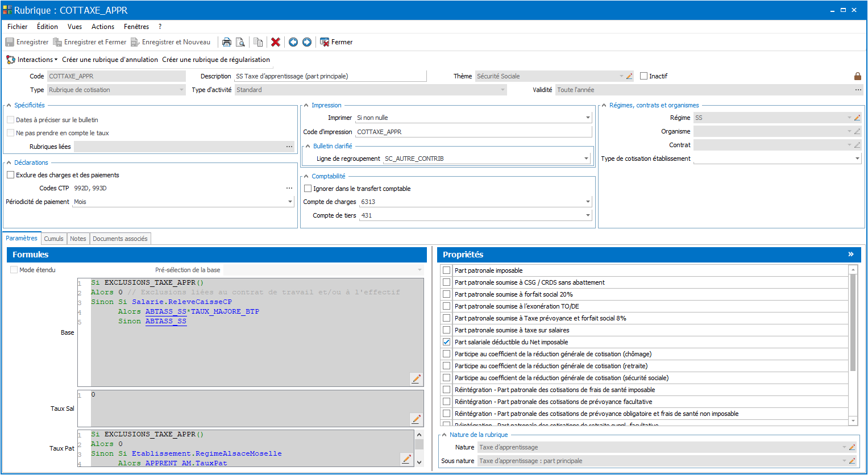Click Enregistrer et Fermer in toolbar
Screen dimensions: 868x475
coord(90,42)
